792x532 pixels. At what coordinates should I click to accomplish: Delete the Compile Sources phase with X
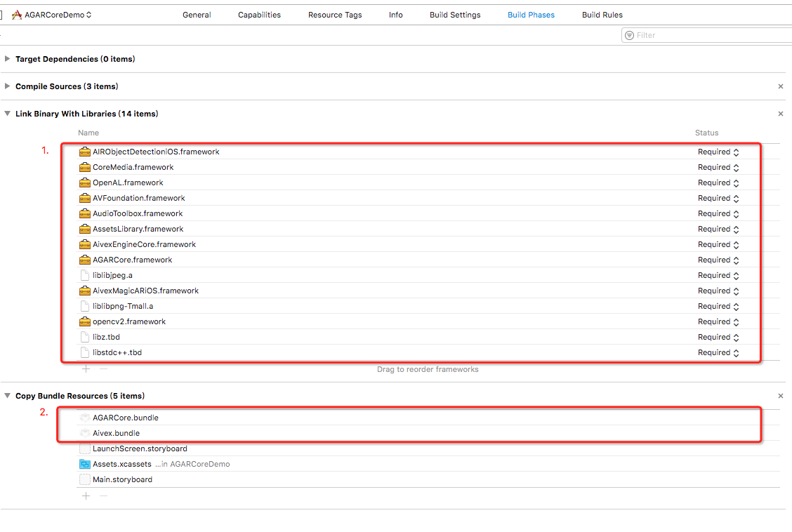(780, 86)
